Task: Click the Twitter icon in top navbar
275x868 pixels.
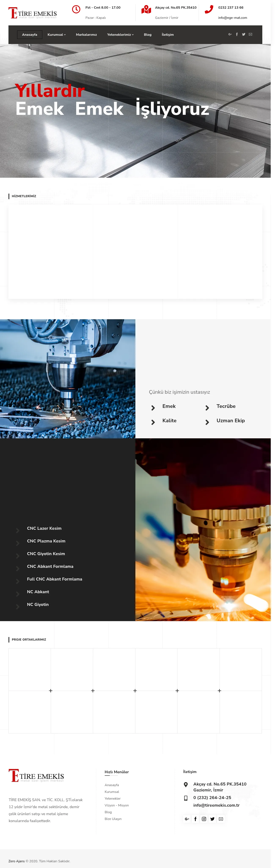Action: pos(243,34)
